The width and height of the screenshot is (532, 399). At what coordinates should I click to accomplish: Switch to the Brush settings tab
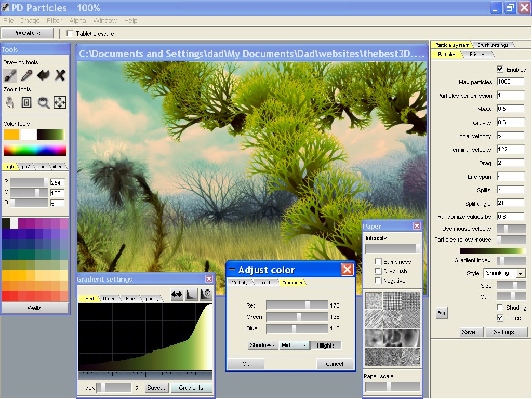pyautogui.click(x=493, y=45)
